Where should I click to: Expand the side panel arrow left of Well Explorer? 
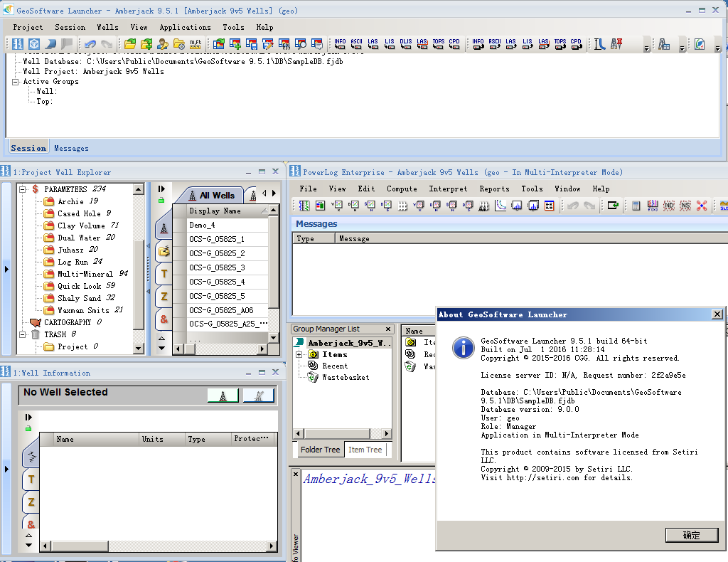(6, 269)
